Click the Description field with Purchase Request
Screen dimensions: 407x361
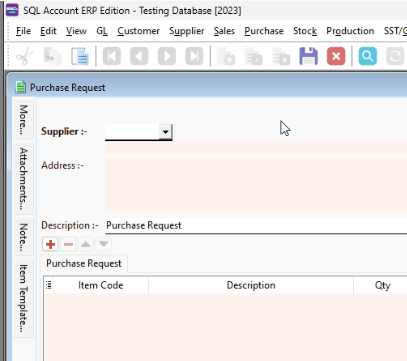(x=256, y=225)
